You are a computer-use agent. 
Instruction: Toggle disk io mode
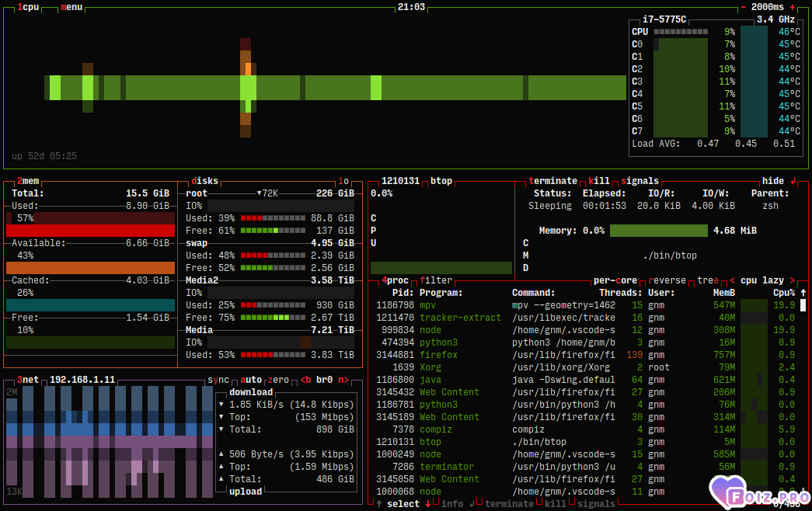tap(343, 181)
